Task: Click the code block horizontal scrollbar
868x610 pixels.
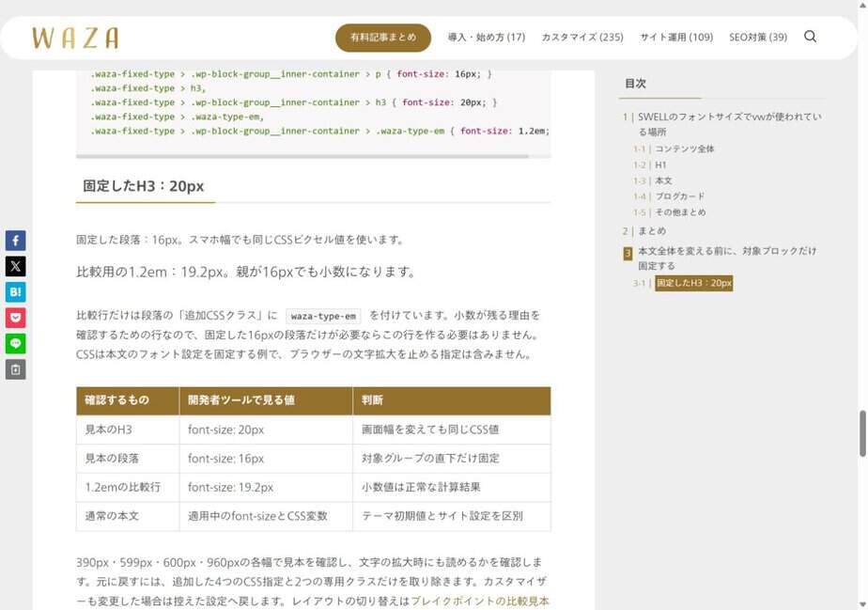Action: 302,156
